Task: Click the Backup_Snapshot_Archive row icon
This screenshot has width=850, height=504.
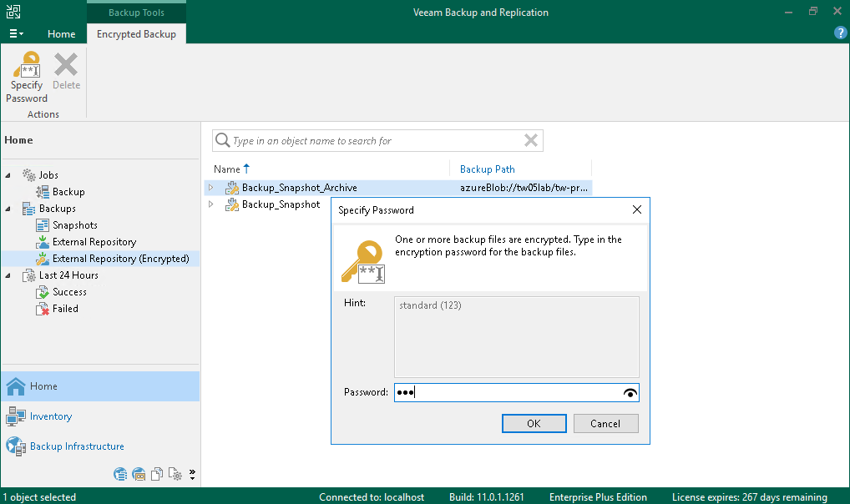Action: (x=232, y=188)
